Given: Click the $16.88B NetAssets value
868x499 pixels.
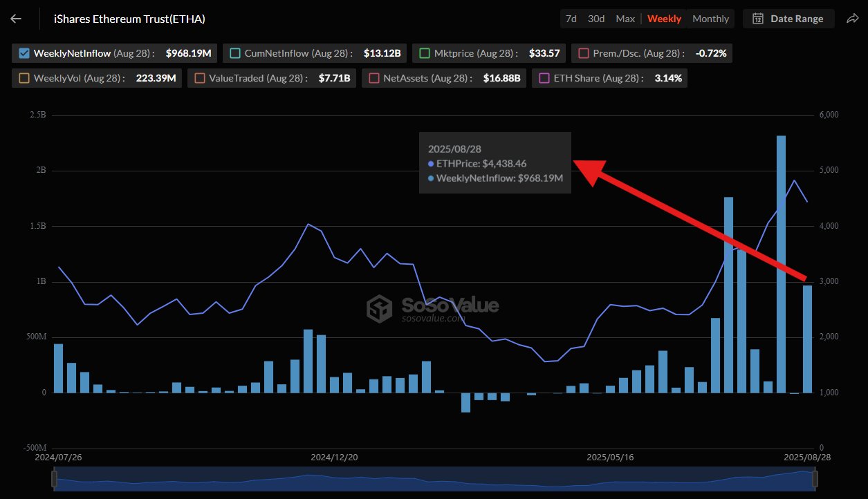Looking at the screenshot, I should point(503,78).
